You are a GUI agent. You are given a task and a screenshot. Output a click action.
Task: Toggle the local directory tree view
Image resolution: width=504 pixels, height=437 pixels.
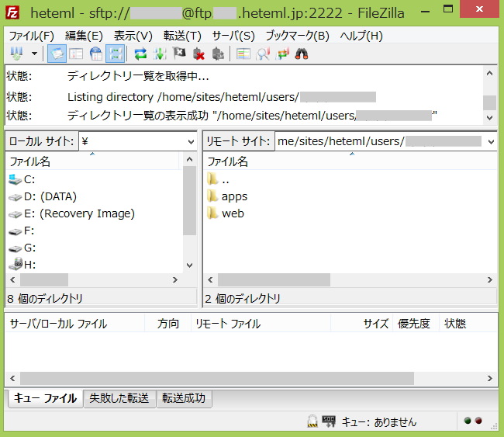(x=76, y=54)
